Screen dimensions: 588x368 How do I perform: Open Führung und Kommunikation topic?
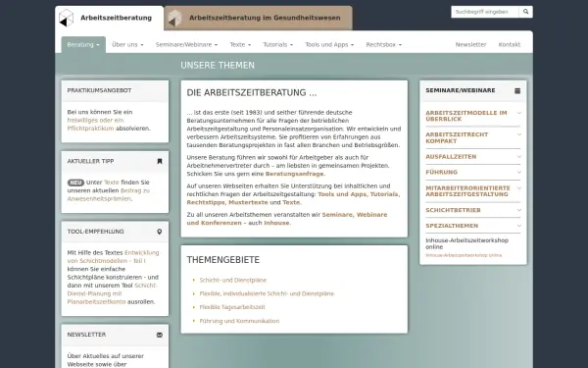tap(239, 321)
